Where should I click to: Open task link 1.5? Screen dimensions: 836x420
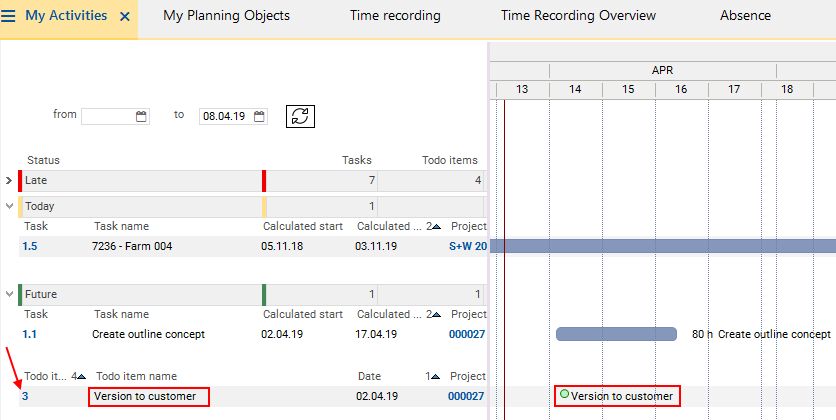click(x=31, y=246)
